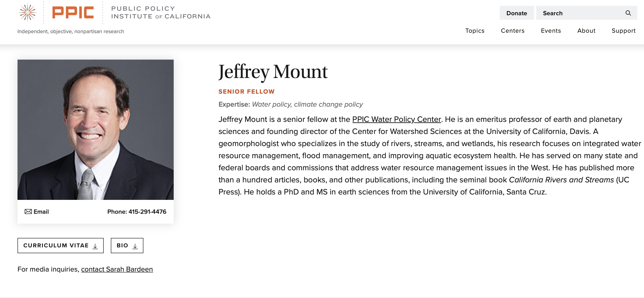This screenshot has width=644, height=298.
Task: Click the PPIC starburst logo icon
Action: (x=28, y=12)
